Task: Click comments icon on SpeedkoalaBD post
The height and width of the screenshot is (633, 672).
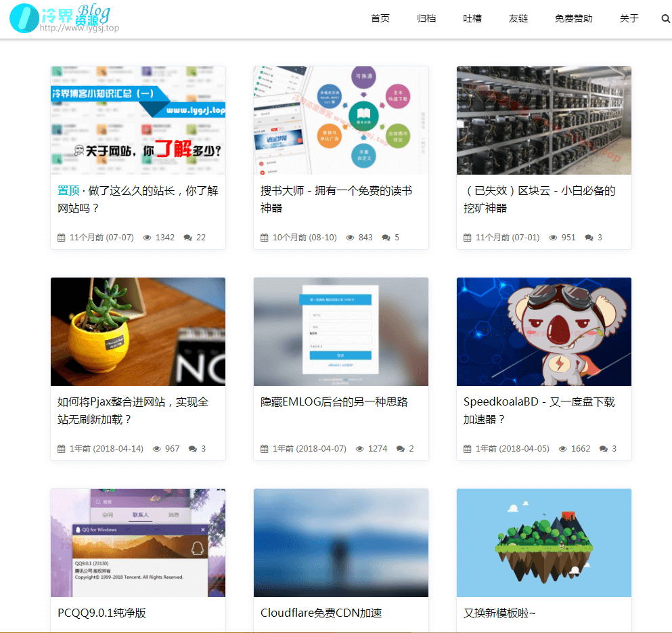Action: click(603, 449)
